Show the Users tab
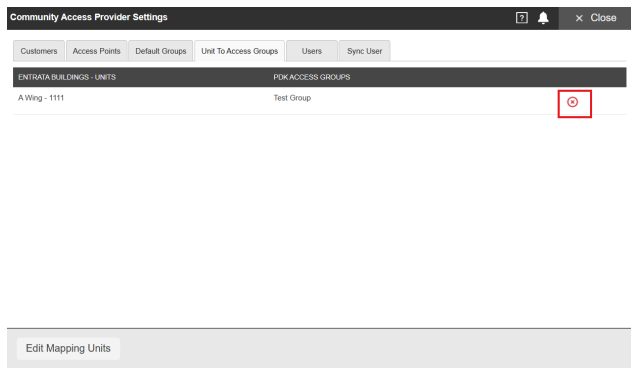641x378 pixels. [312, 51]
